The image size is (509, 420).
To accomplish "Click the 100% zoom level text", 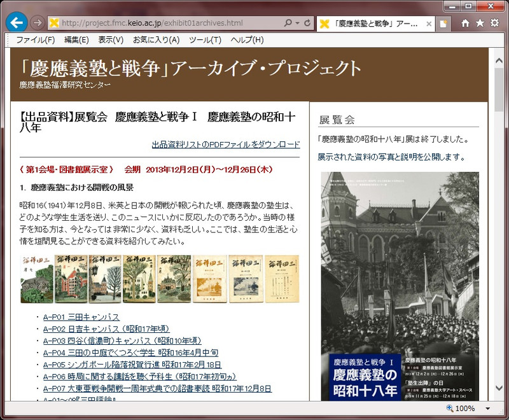I will [x=465, y=409].
